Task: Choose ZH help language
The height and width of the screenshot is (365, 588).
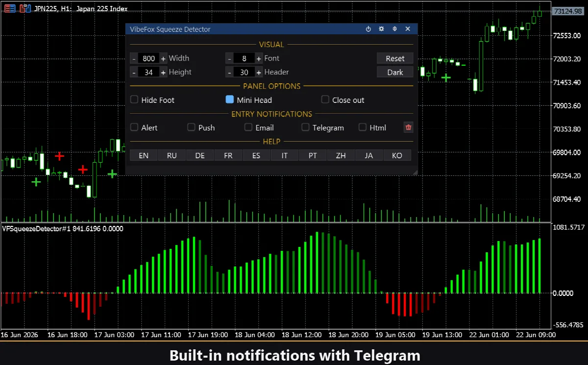Action: tap(341, 155)
